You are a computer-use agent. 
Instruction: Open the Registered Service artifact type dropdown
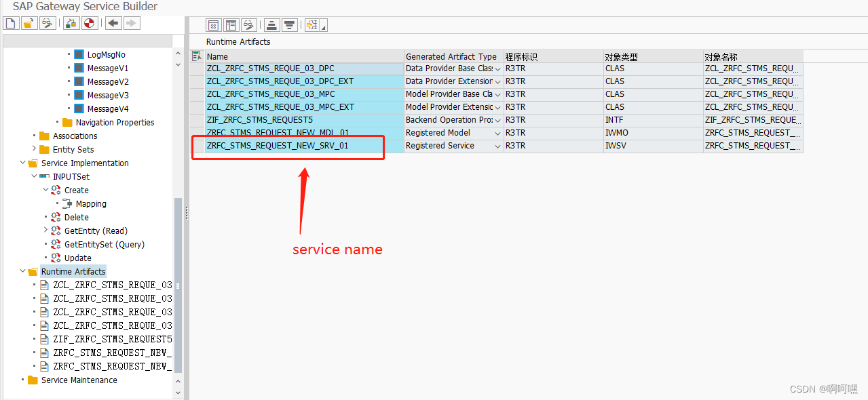pyautogui.click(x=497, y=146)
